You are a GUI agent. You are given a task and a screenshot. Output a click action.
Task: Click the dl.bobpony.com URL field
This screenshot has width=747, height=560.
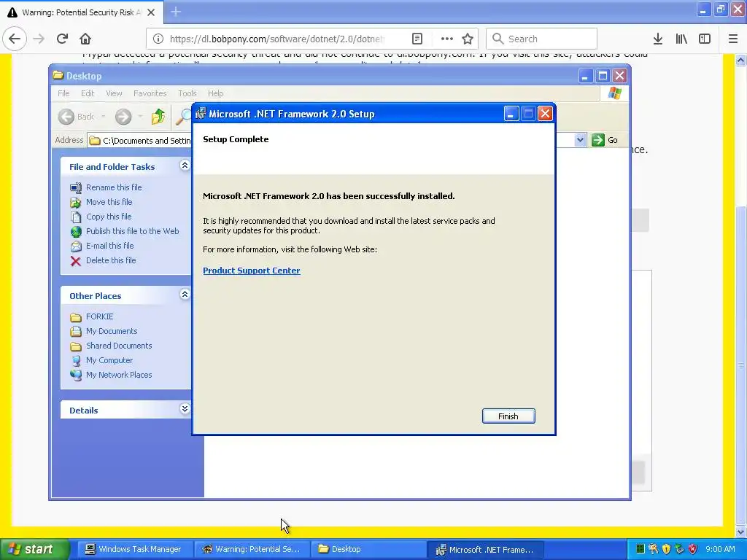point(276,39)
